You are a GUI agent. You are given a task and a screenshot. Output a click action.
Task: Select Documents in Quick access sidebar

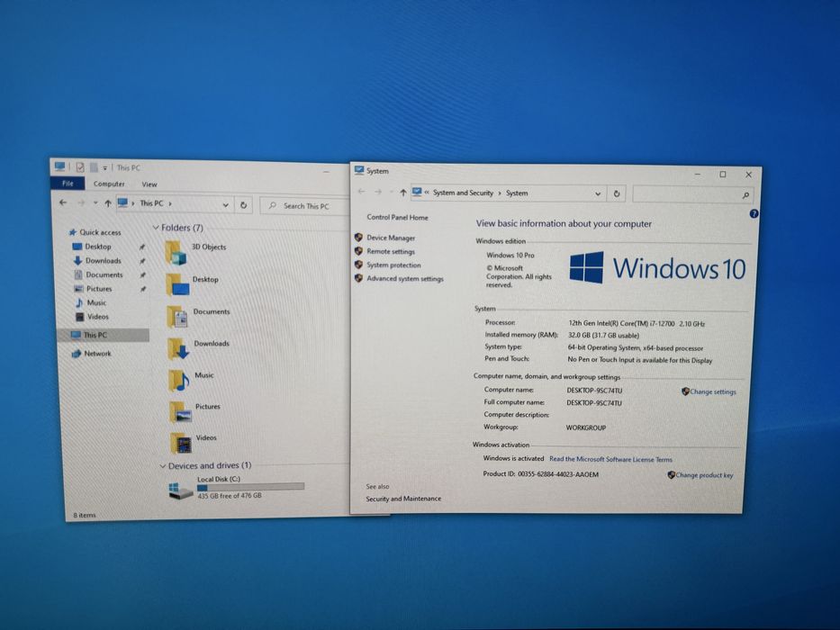[104, 274]
